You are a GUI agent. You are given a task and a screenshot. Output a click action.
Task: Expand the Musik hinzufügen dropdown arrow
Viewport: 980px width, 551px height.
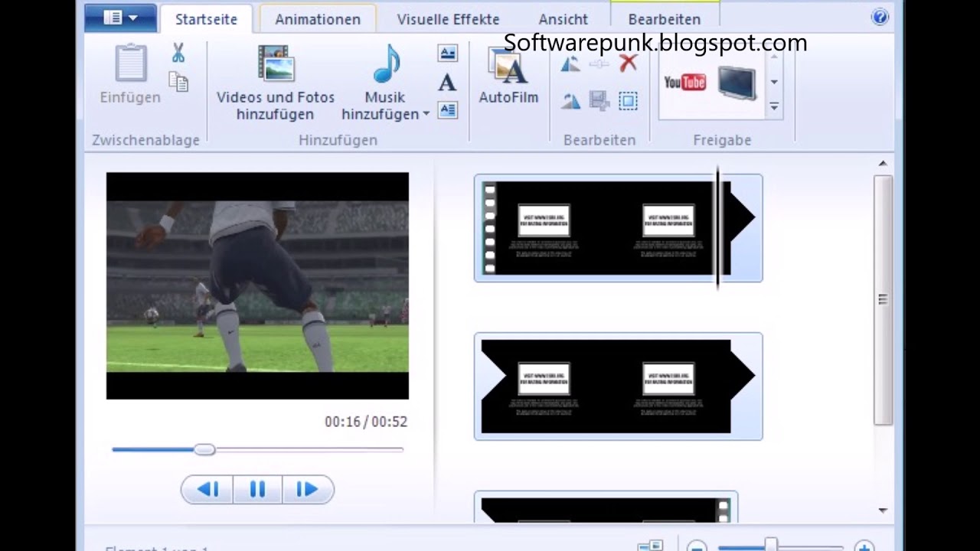tap(426, 115)
